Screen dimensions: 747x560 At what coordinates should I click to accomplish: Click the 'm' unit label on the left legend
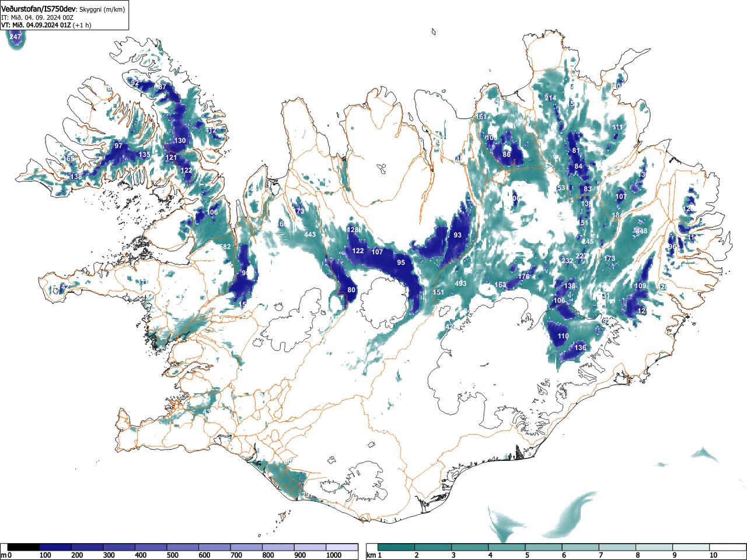tap(4, 555)
